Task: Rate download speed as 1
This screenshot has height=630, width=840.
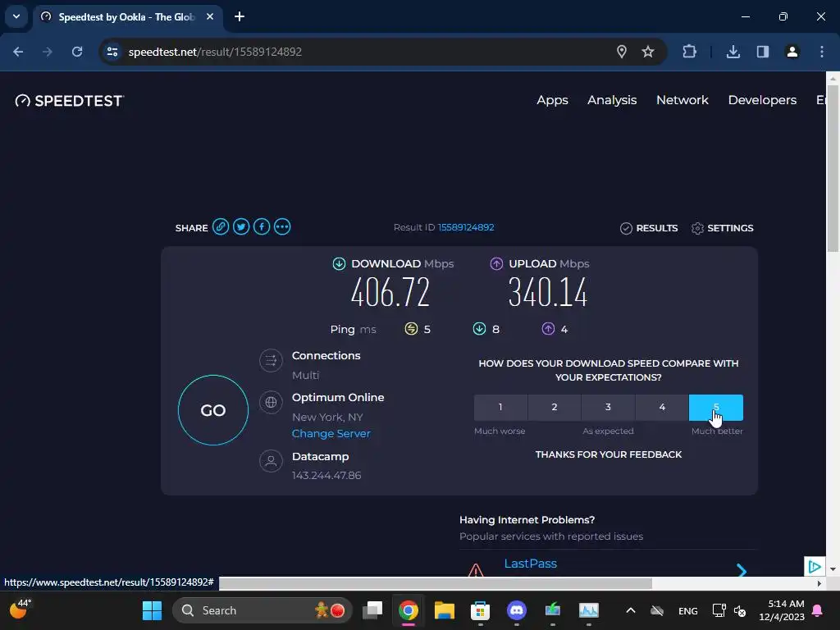Action: [x=500, y=407]
